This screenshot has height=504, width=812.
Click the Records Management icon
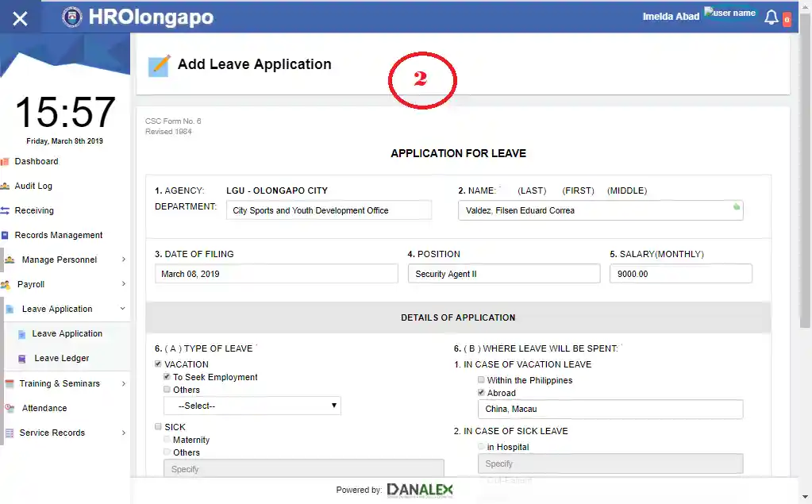click(6, 235)
